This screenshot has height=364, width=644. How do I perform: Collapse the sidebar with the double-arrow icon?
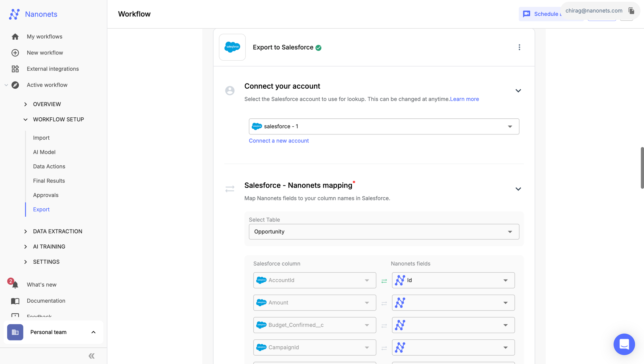[91, 356]
